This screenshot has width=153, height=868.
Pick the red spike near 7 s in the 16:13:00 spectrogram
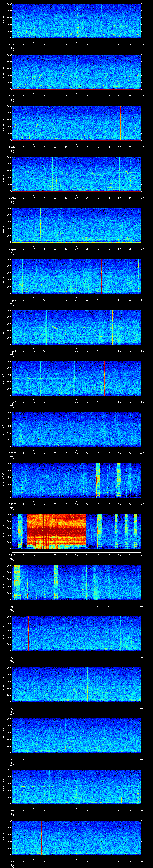point(29,633)
